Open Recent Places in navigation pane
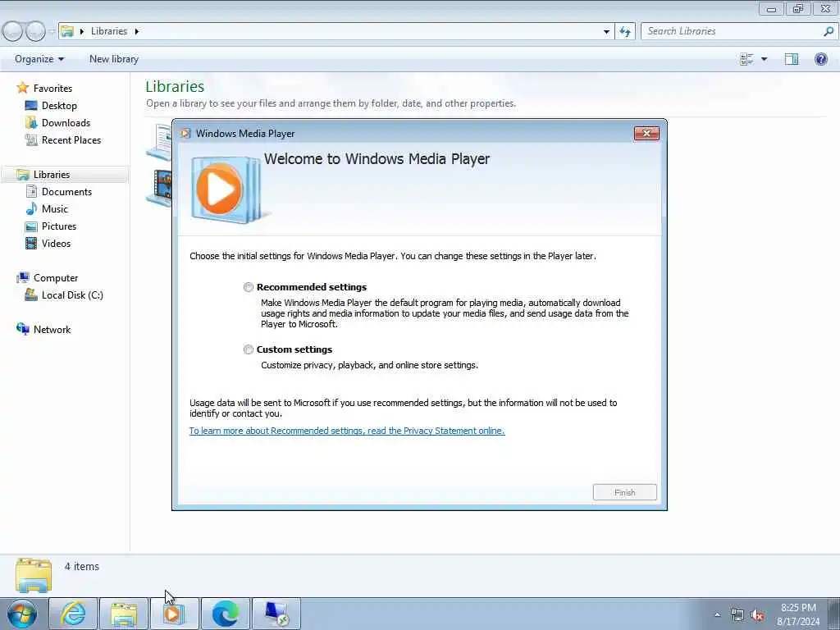 click(x=71, y=139)
